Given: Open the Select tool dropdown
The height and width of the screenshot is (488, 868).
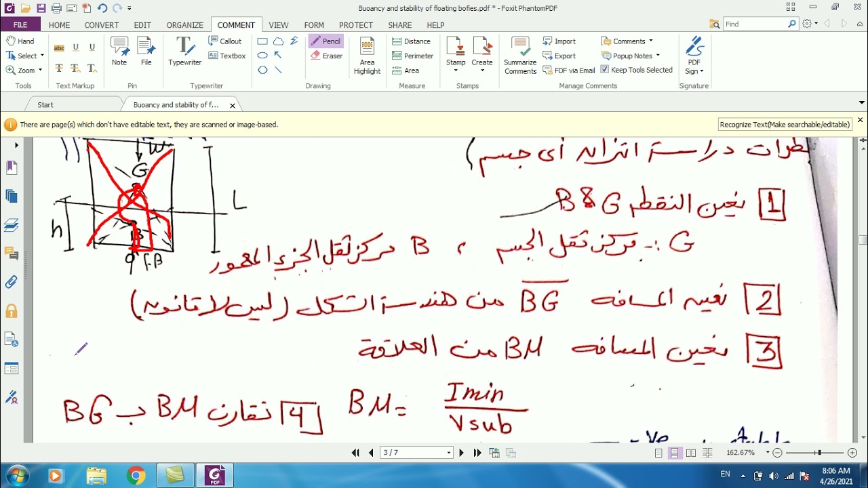Looking at the screenshot, I should (42, 56).
